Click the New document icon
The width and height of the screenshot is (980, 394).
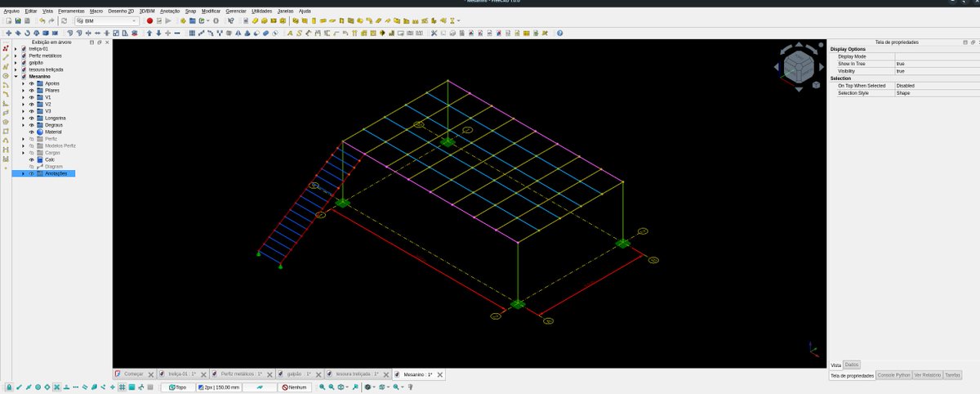9,20
